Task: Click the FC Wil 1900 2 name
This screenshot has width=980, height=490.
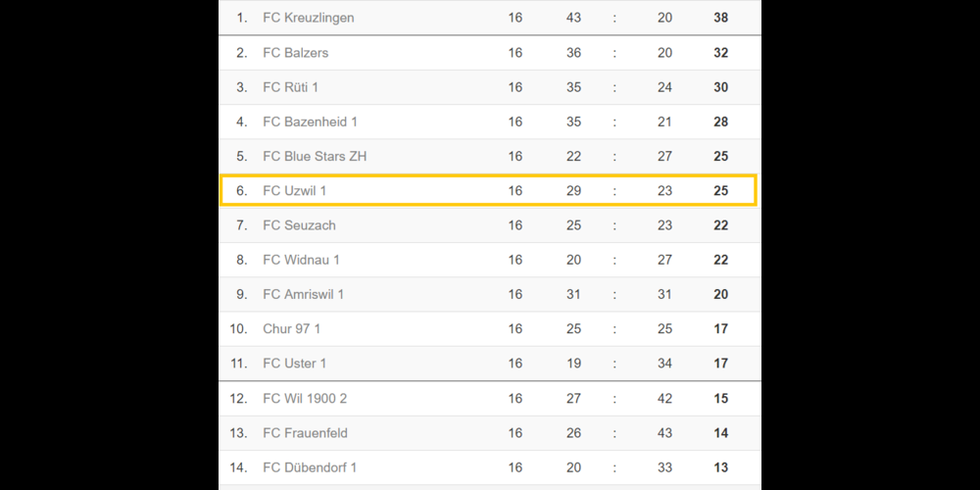Action: coord(305,399)
